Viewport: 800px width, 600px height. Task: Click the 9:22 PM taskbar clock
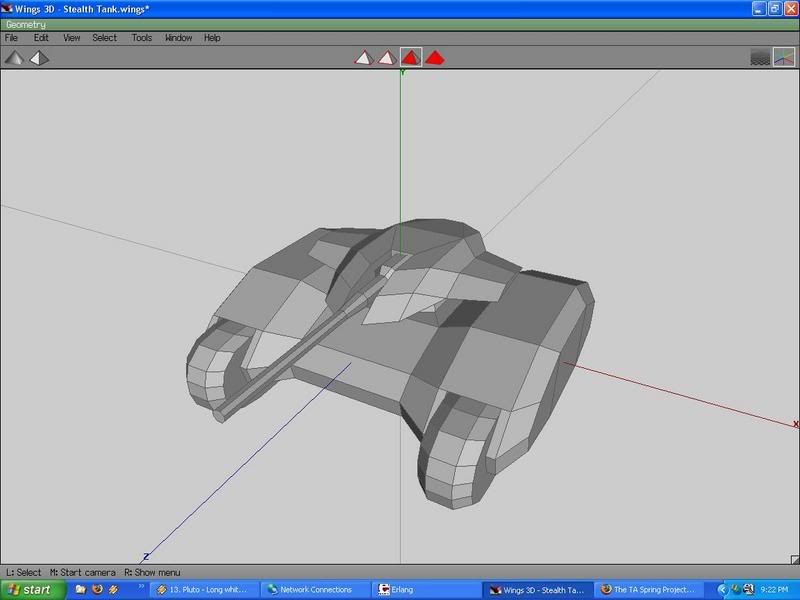click(x=774, y=590)
